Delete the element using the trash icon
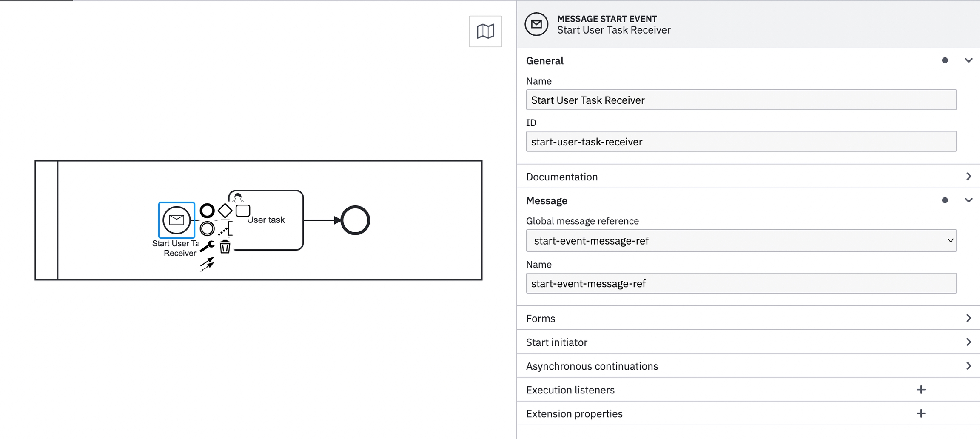The image size is (980, 439). click(x=225, y=247)
